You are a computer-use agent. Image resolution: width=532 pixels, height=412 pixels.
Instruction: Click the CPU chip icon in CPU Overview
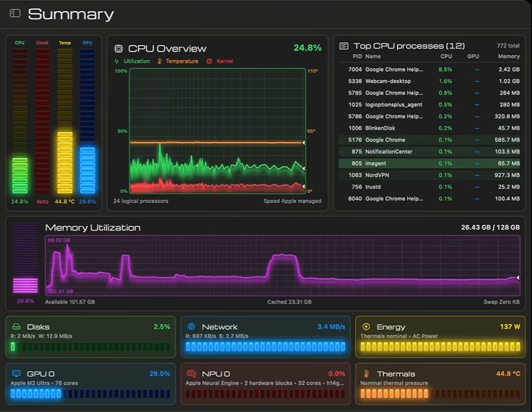118,49
